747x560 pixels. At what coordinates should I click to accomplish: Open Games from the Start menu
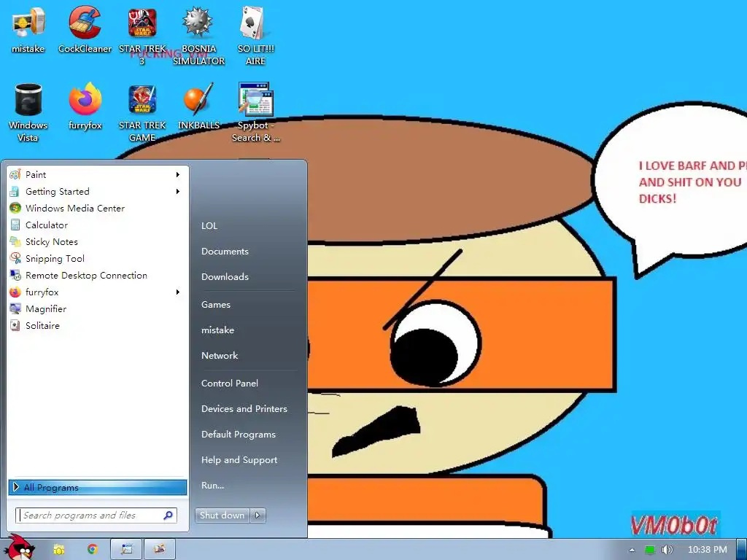(216, 305)
